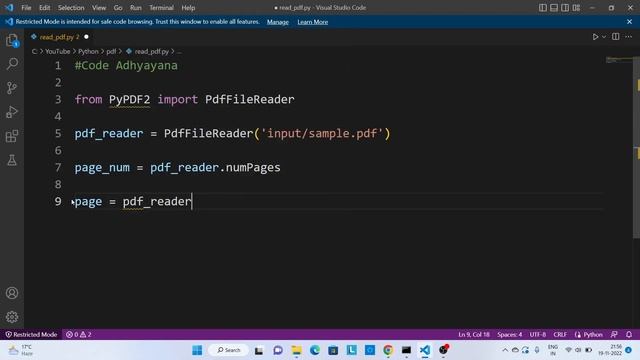Screen dimensions: 640x360
Task: Click the #Code Adhyayana comment
Action: [126, 65]
